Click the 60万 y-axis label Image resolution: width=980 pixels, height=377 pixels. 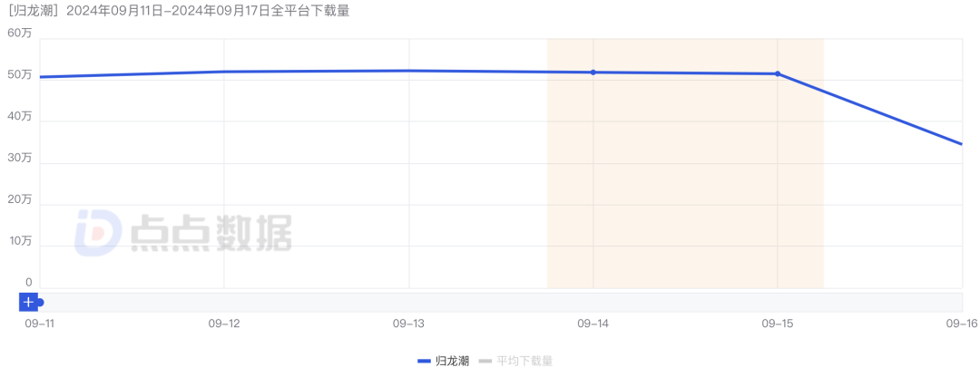pos(20,33)
